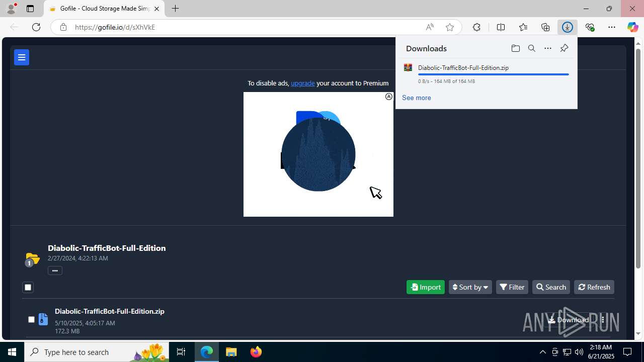Click the address bar URL
The image size is (644, 362).
click(115, 27)
